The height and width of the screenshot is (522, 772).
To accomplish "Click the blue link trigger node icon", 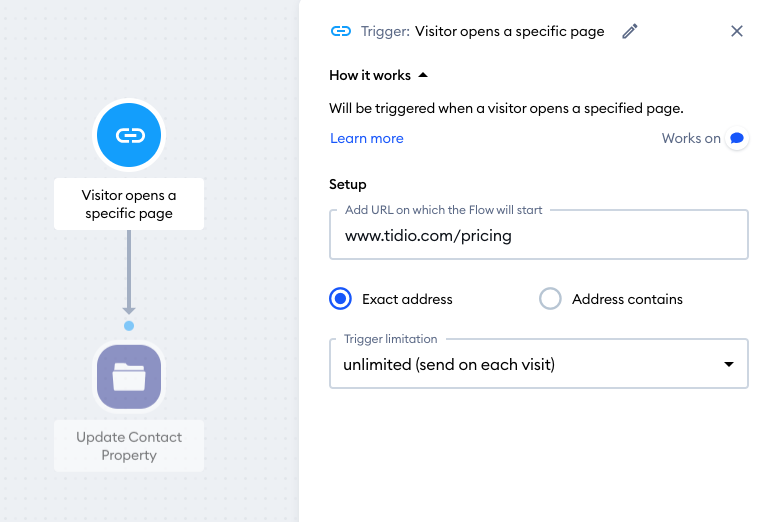I will [x=129, y=135].
